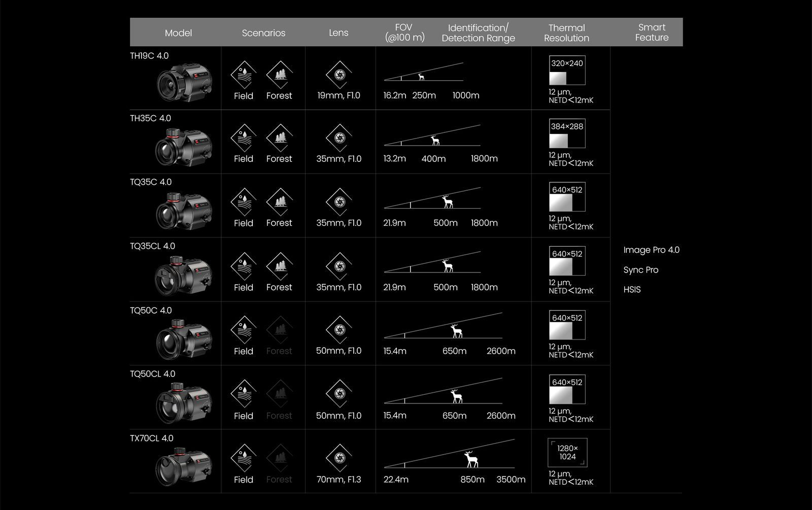Screen dimensions: 812x510
Task: Select the TX70CL 4.0 device image
Action: tap(184, 467)
